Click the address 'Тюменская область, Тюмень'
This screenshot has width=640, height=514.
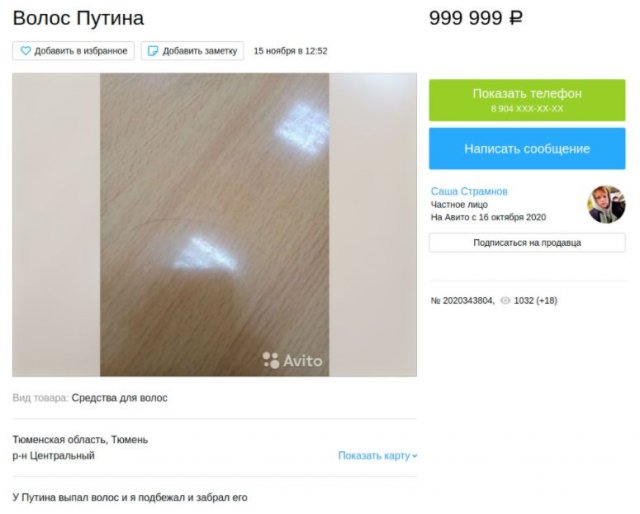pyautogui.click(x=80, y=440)
